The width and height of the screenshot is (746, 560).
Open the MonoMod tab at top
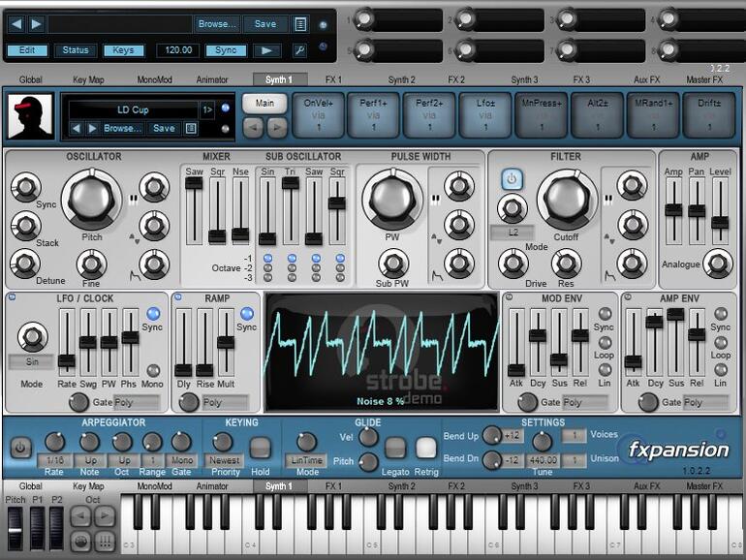(155, 80)
